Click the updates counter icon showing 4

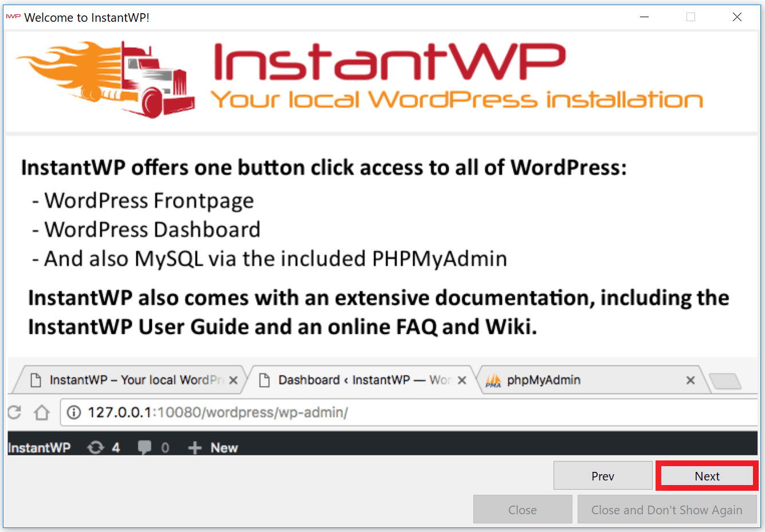click(95, 447)
